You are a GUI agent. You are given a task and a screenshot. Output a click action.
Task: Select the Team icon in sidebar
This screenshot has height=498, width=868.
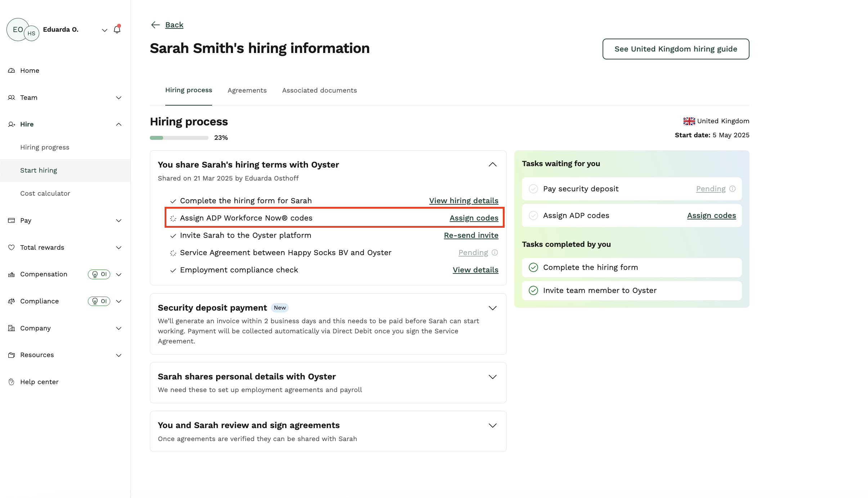[11, 97]
